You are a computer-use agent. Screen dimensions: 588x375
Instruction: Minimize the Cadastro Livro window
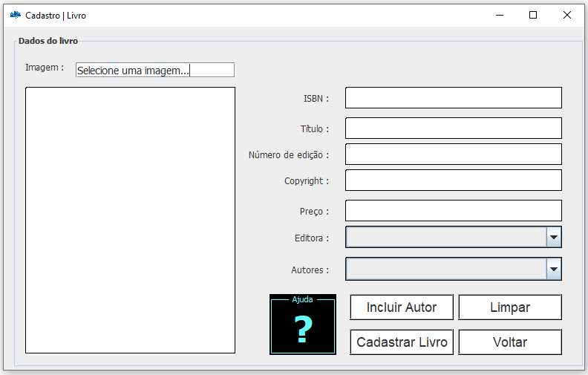[x=500, y=15]
